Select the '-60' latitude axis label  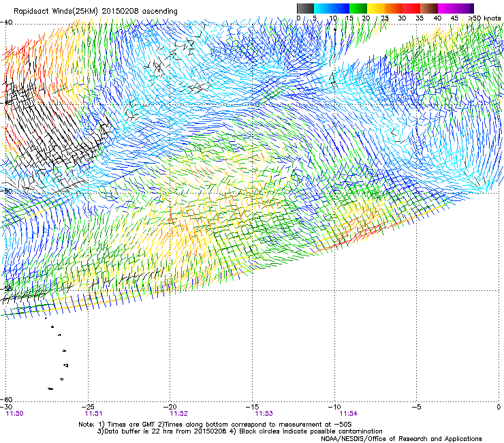tap(6, 399)
